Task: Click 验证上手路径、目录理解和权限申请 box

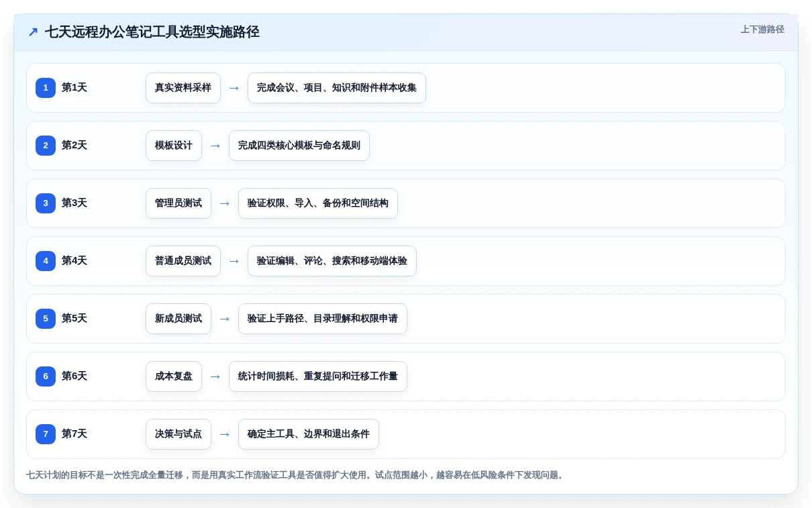Action: [323, 319]
